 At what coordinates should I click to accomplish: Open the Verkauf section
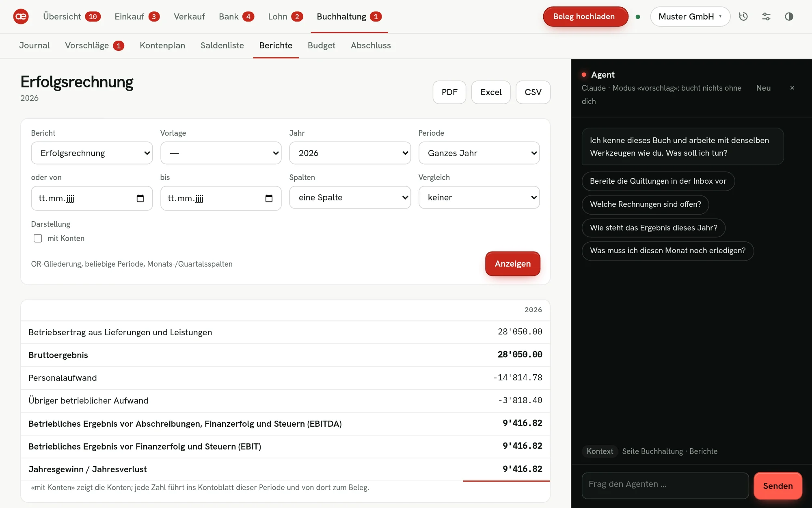[x=189, y=17]
